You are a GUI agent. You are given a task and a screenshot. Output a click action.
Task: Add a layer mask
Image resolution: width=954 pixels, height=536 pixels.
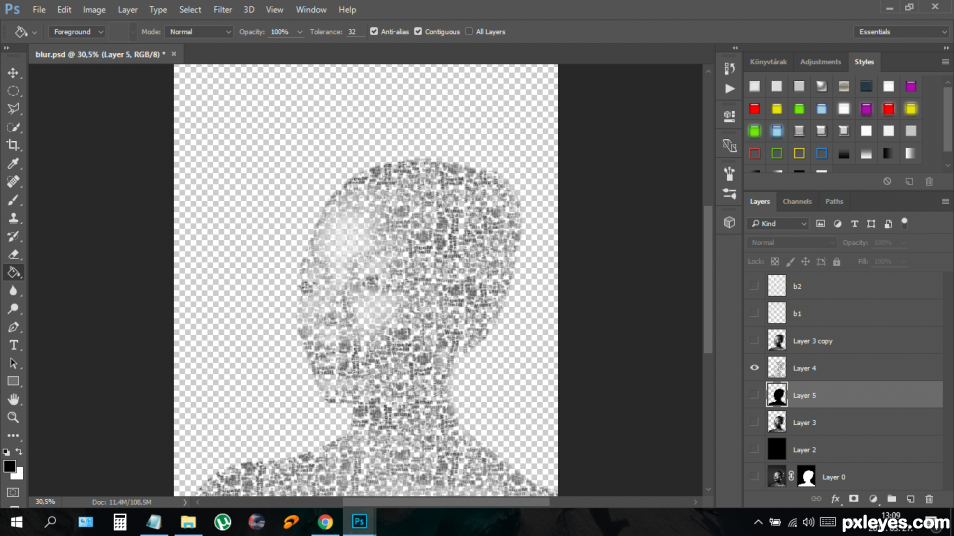[854, 499]
